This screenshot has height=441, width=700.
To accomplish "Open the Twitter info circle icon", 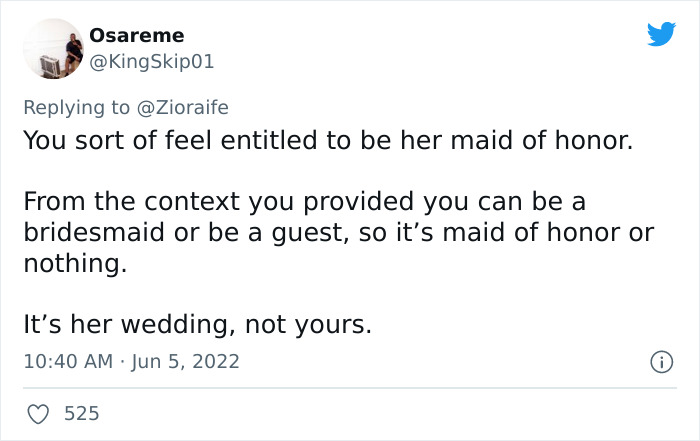I will coord(661,360).
